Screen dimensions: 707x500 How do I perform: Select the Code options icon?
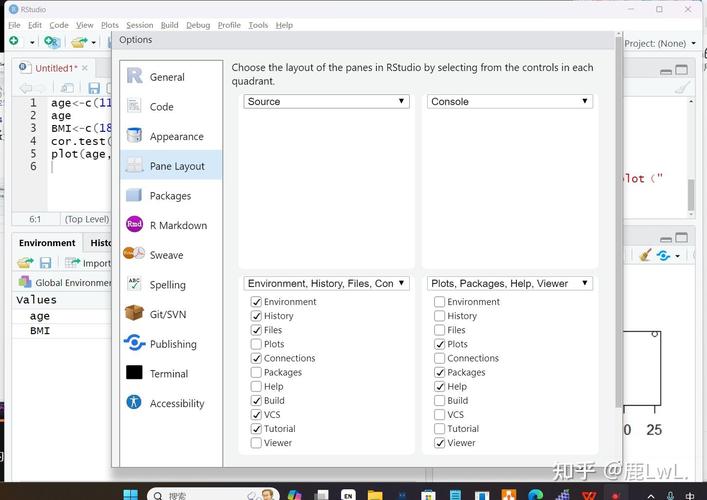(134, 106)
